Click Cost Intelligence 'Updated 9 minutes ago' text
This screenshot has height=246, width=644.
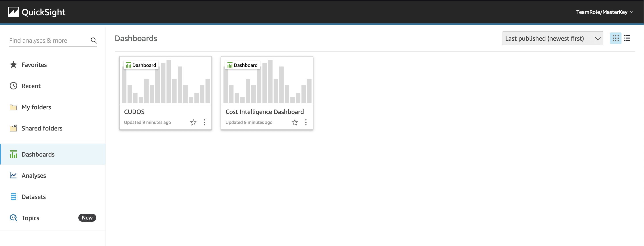coord(249,122)
